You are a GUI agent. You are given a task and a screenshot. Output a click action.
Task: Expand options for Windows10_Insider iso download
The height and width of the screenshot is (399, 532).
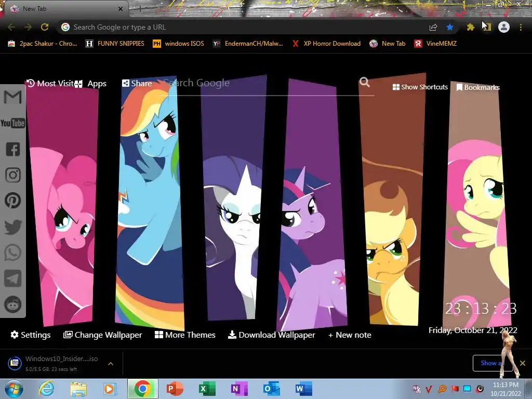pyautogui.click(x=111, y=364)
